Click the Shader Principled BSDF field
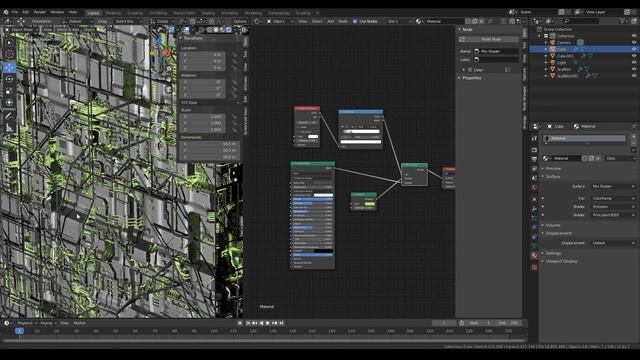This screenshot has height=360, width=640. coord(613,215)
